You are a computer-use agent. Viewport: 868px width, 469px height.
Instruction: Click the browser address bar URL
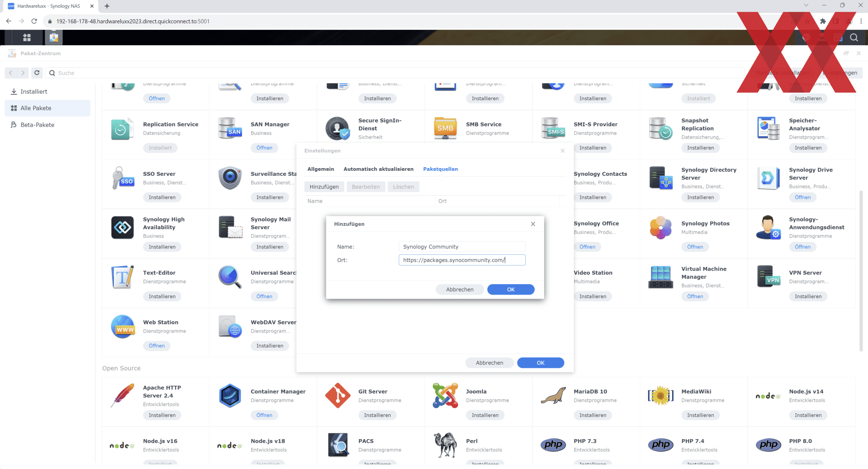click(x=133, y=21)
